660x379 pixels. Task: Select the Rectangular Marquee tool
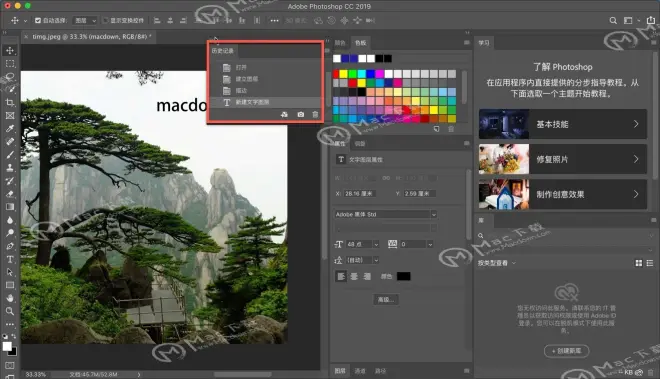(x=10, y=64)
